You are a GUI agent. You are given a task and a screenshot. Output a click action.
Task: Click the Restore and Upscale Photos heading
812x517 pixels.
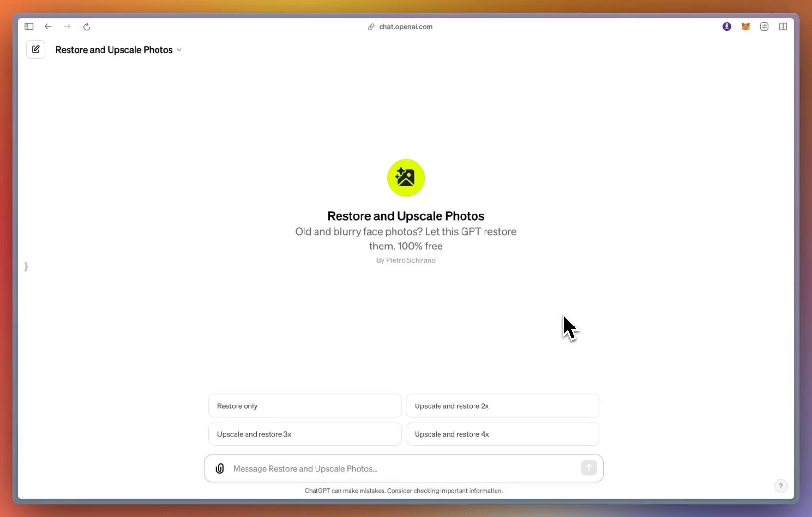[x=406, y=216]
